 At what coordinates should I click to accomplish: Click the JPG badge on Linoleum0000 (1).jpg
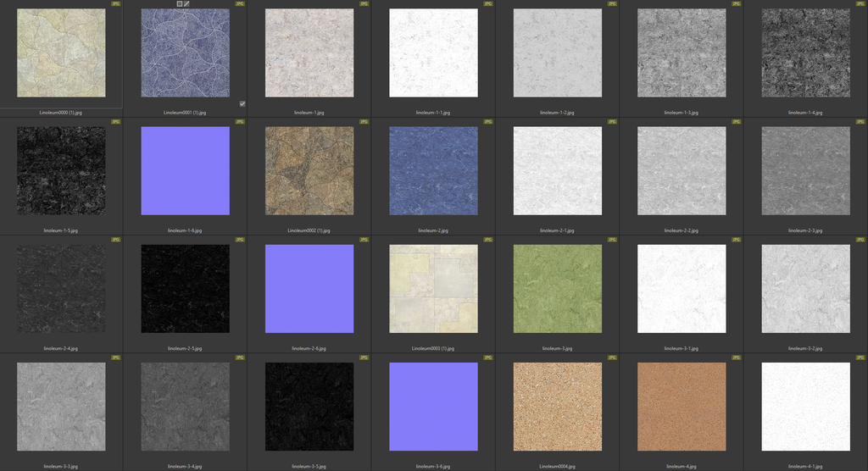tap(116, 4)
